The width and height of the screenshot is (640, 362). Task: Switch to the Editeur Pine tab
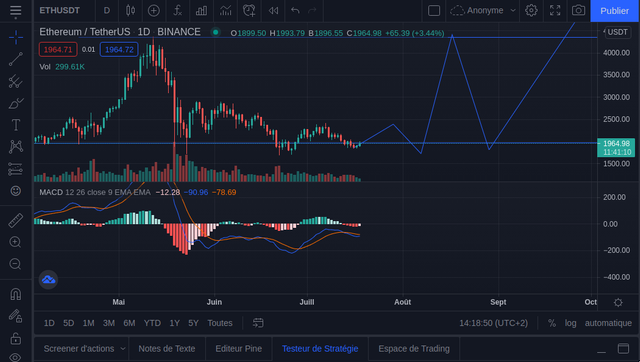click(239, 349)
